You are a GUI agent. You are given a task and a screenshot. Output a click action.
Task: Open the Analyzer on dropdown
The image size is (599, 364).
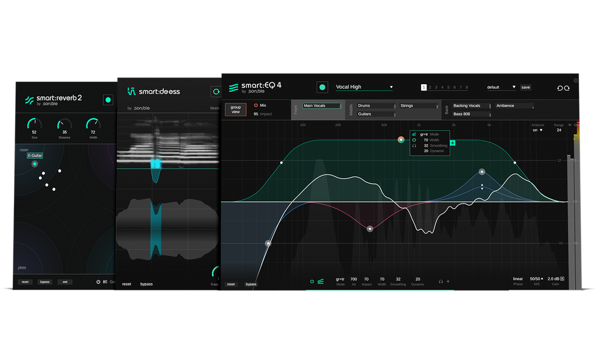[538, 130]
